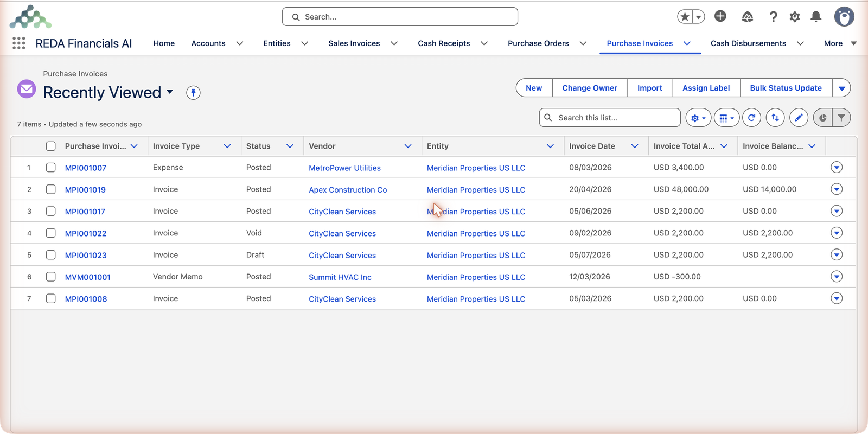Click the global Search field
Screen dimensions: 868x434
tap(400, 17)
